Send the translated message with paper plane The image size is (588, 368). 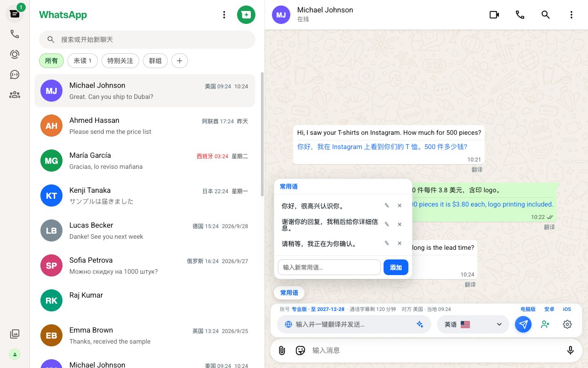pyautogui.click(x=523, y=324)
